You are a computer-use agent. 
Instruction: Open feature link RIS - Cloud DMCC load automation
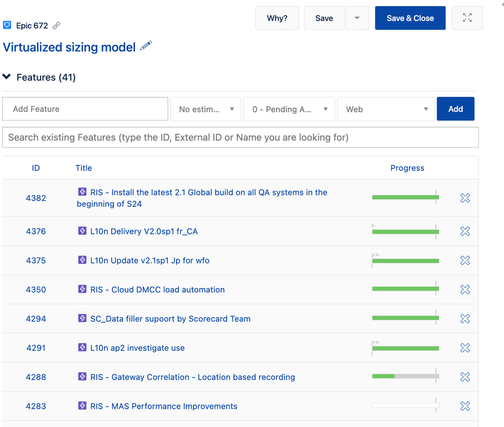157,289
